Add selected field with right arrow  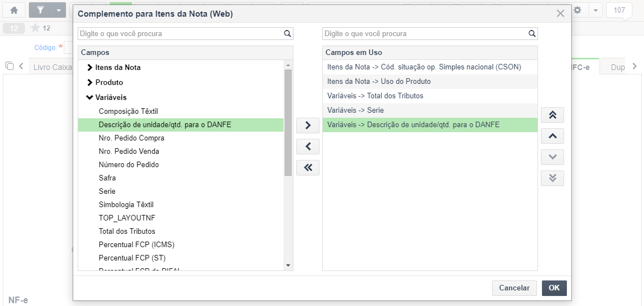(x=308, y=126)
